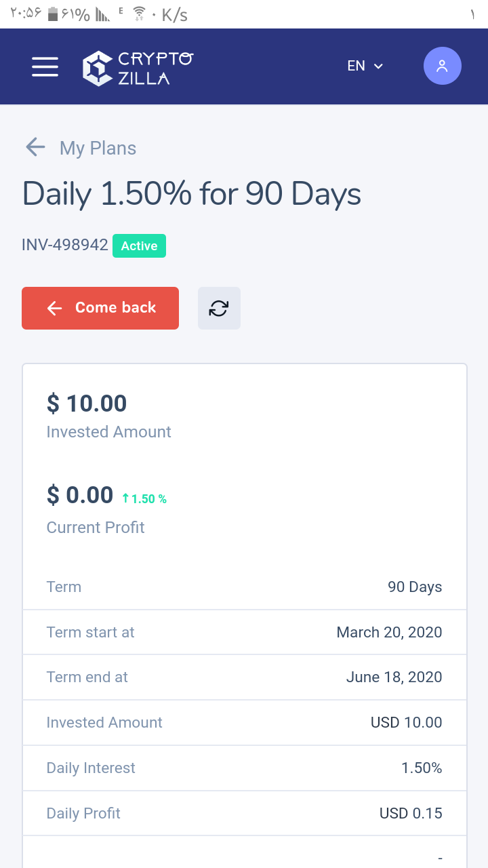The width and height of the screenshot is (488, 868).
Task: Open the user profile avatar
Action: (443, 66)
